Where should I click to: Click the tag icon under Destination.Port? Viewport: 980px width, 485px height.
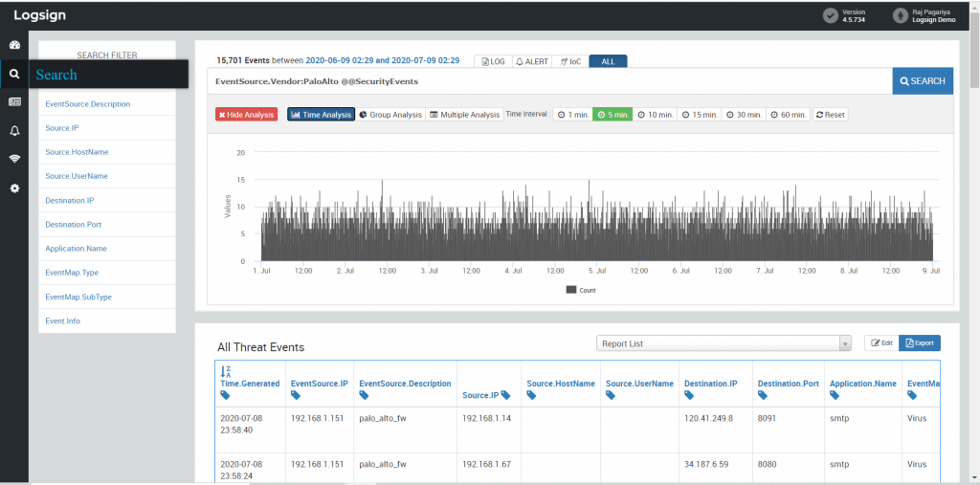[763, 396]
